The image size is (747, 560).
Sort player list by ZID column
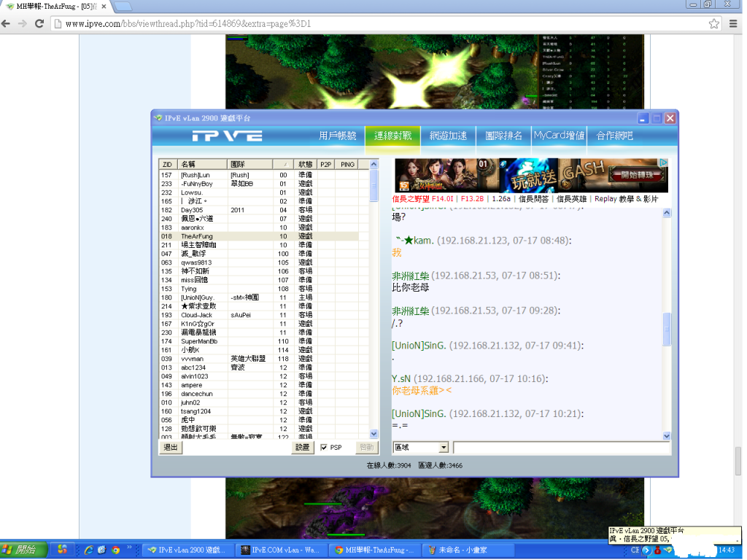point(167,164)
